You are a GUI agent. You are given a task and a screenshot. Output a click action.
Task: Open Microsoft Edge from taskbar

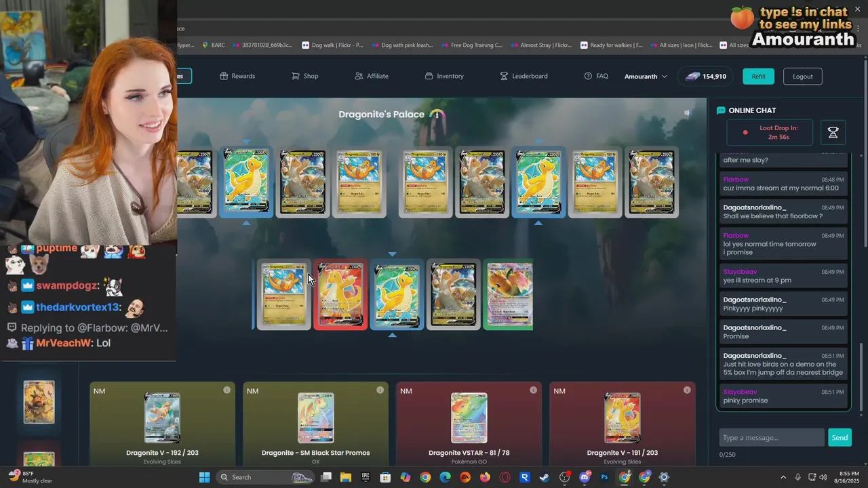point(445,477)
